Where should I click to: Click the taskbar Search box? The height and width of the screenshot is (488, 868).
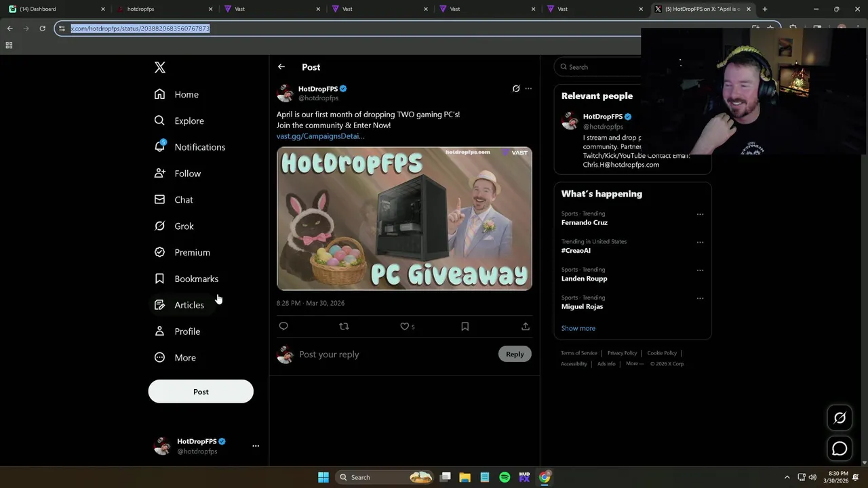[x=385, y=477]
